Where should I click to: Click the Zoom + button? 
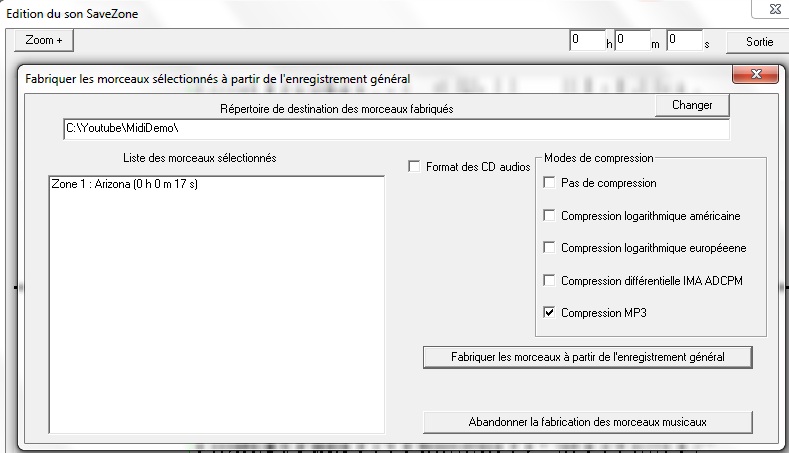click(44, 40)
